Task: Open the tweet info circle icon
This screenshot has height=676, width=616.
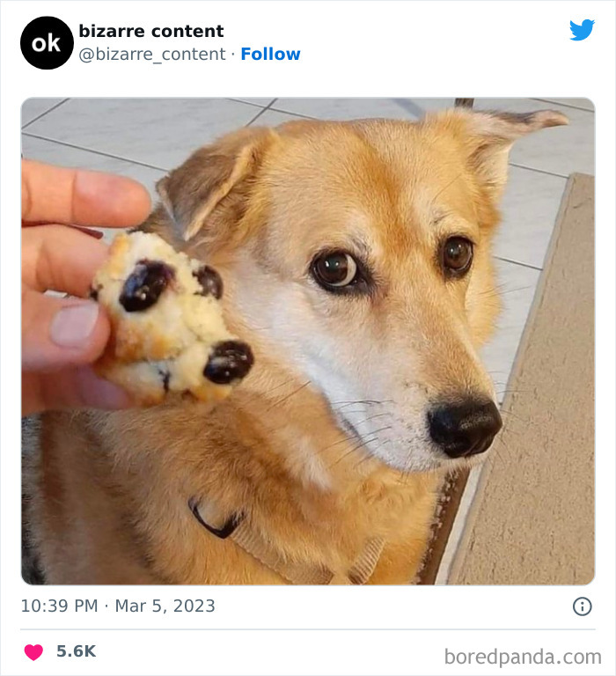Action: coord(582,606)
